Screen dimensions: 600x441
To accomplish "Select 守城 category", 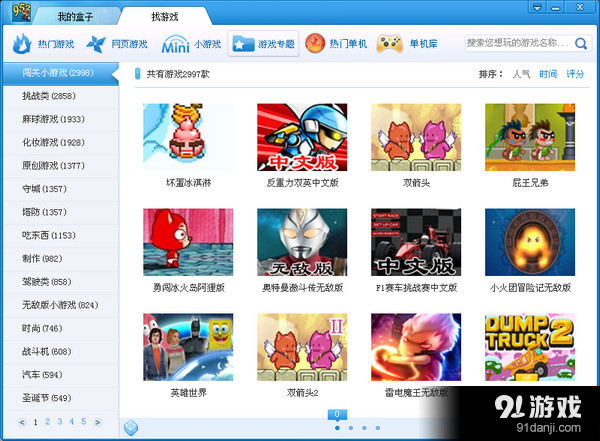I will coord(60,189).
